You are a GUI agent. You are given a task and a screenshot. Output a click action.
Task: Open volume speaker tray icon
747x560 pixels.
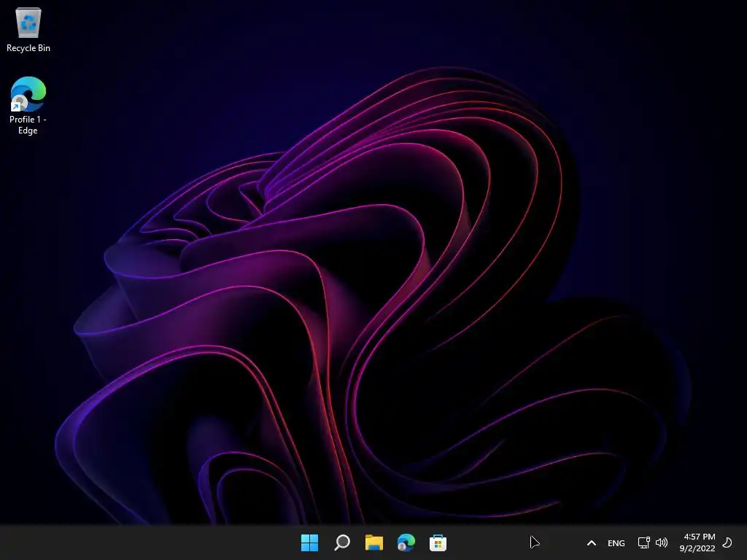click(x=662, y=542)
